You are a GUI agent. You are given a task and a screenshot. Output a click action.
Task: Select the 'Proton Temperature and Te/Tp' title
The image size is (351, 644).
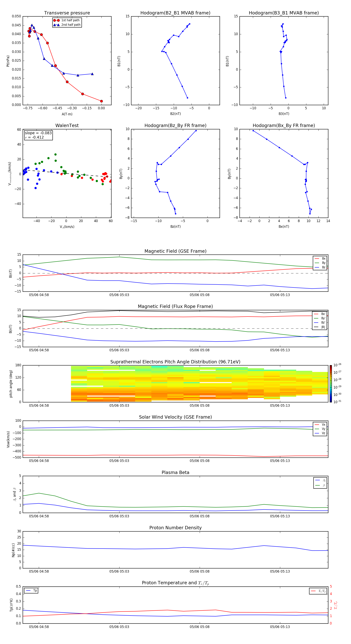pos(175,583)
